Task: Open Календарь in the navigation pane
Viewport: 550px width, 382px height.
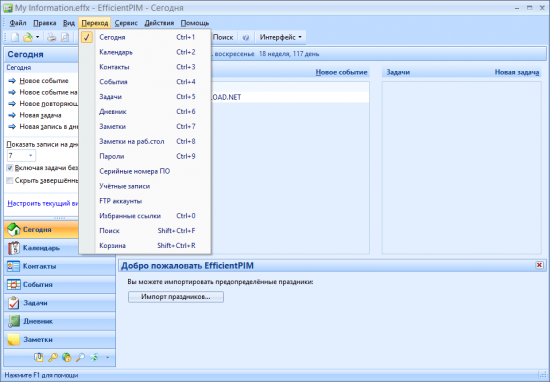Action: [x=60, y=248]
